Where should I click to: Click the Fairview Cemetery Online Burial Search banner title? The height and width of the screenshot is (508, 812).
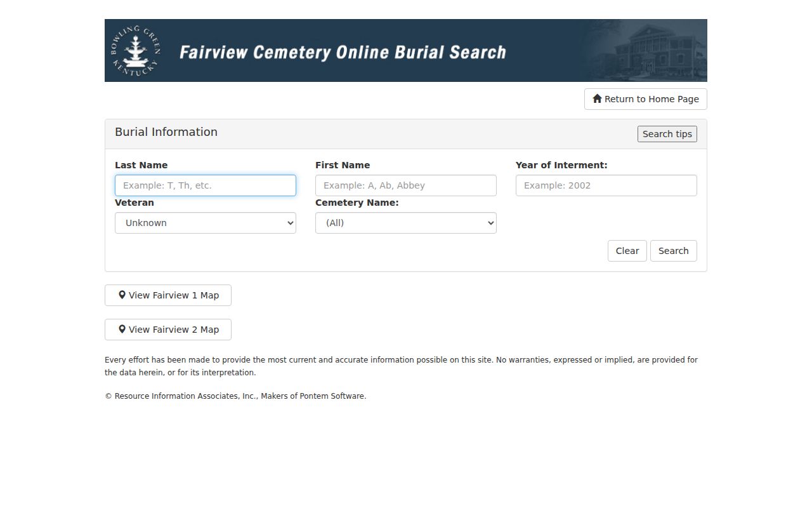tap(343, 52)
